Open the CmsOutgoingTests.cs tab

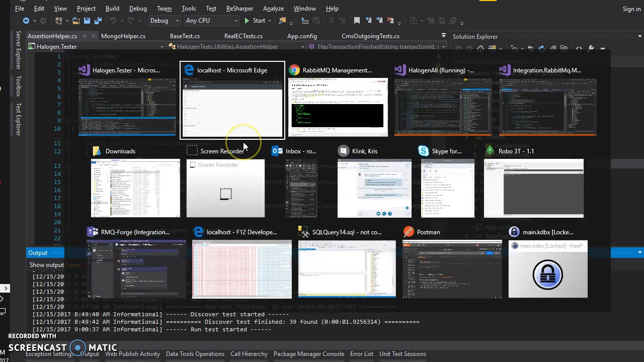coord(370,36)
